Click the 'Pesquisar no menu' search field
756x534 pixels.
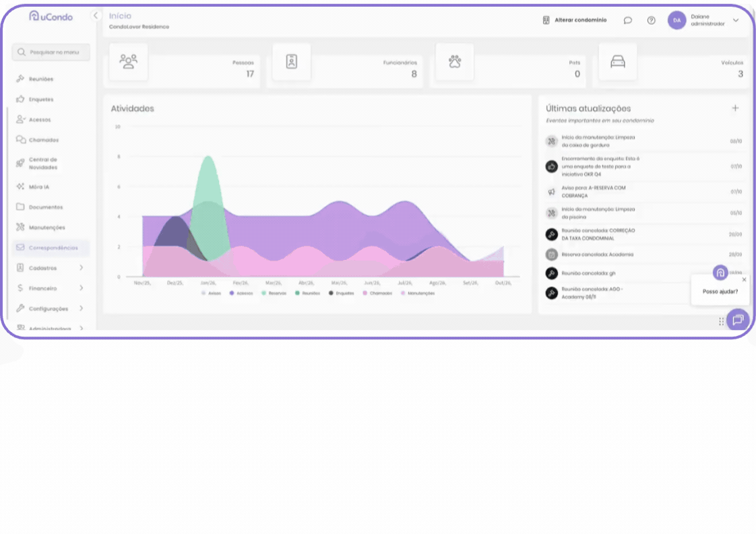[x=51, y=52]
